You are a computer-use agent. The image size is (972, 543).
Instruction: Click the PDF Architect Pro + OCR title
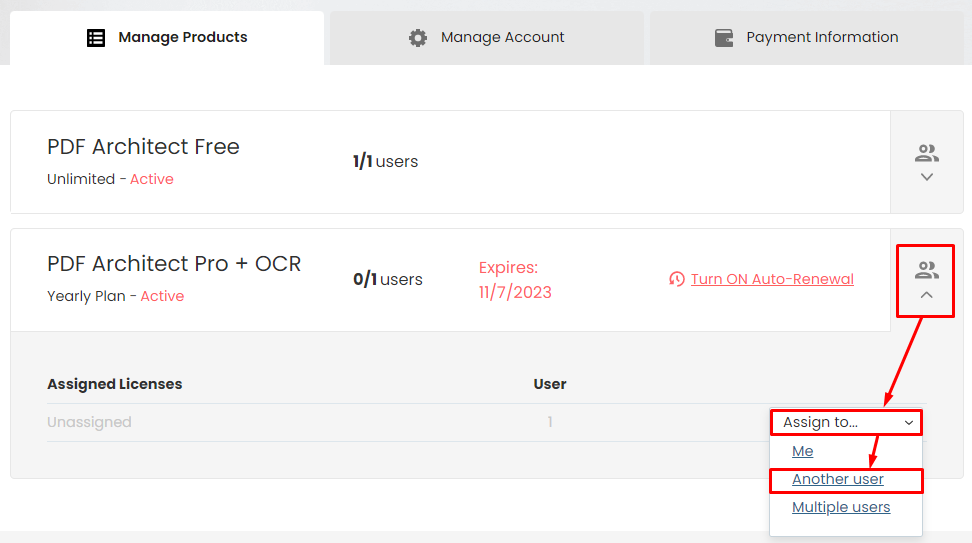pos(174,264)
